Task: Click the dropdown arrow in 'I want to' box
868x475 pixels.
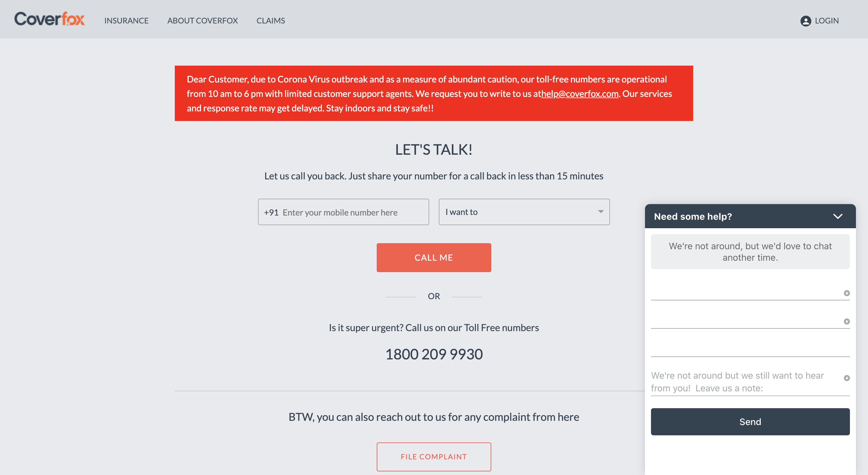Action: tap(600, 212)
